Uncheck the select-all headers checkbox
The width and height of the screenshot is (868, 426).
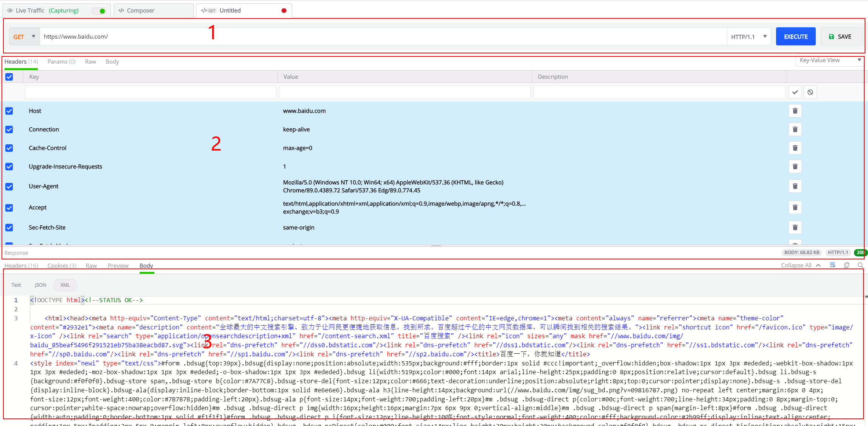point(9,77)
